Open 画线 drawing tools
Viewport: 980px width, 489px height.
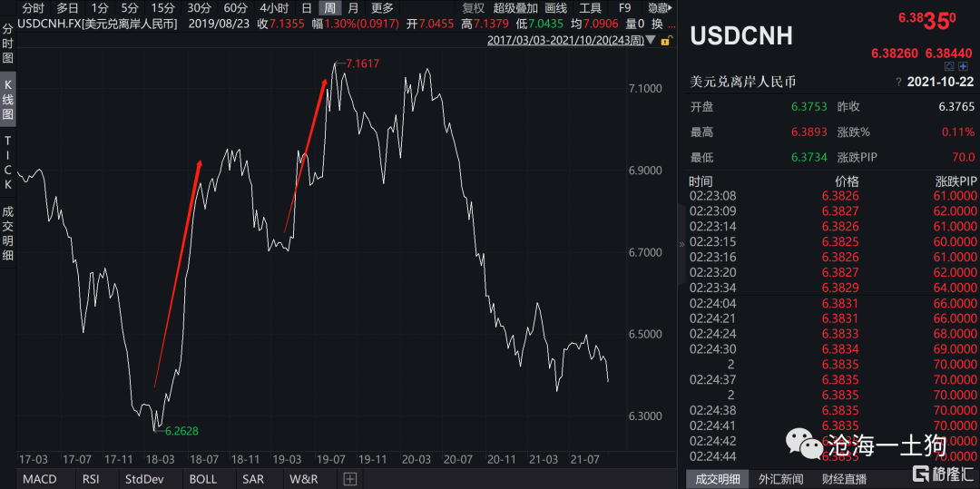point(555,8)
